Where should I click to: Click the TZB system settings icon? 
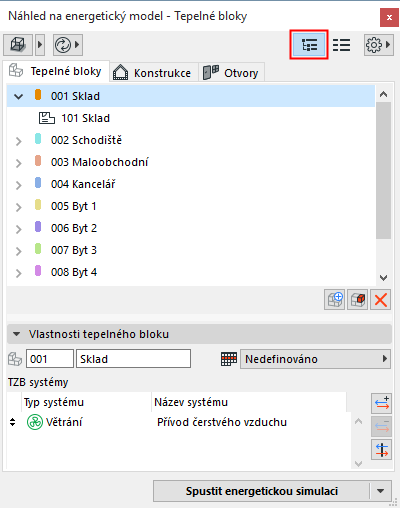(x=381, y=449)
